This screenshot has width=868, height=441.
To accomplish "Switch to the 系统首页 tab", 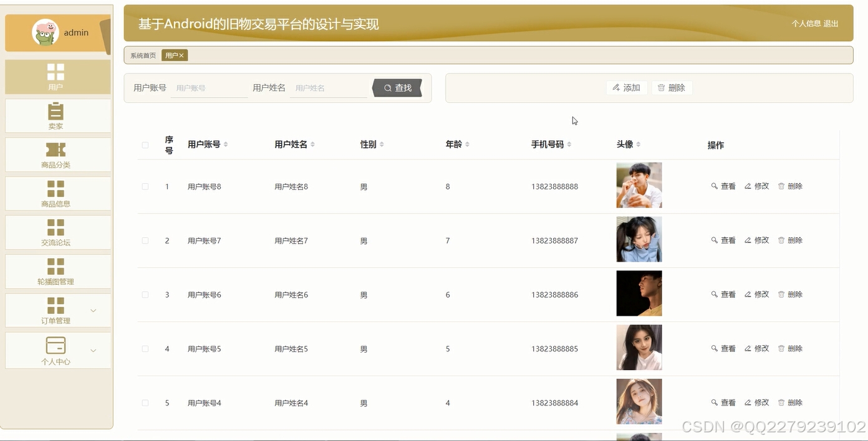I will 145,55.
